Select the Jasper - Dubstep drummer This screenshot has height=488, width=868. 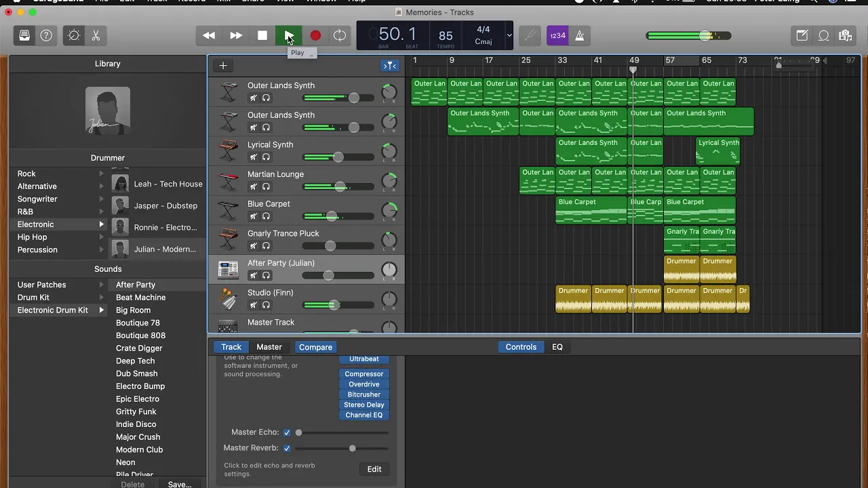tap(158, 205)
